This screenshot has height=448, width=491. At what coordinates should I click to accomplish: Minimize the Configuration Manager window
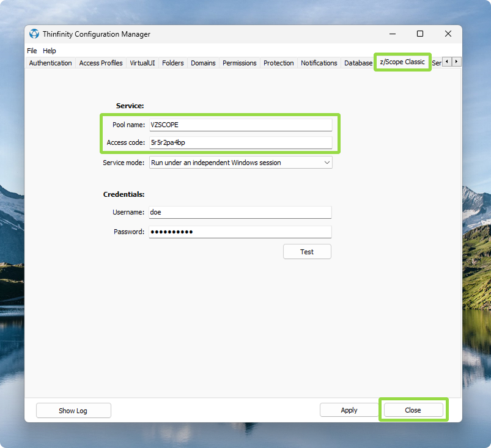[393, 34]
